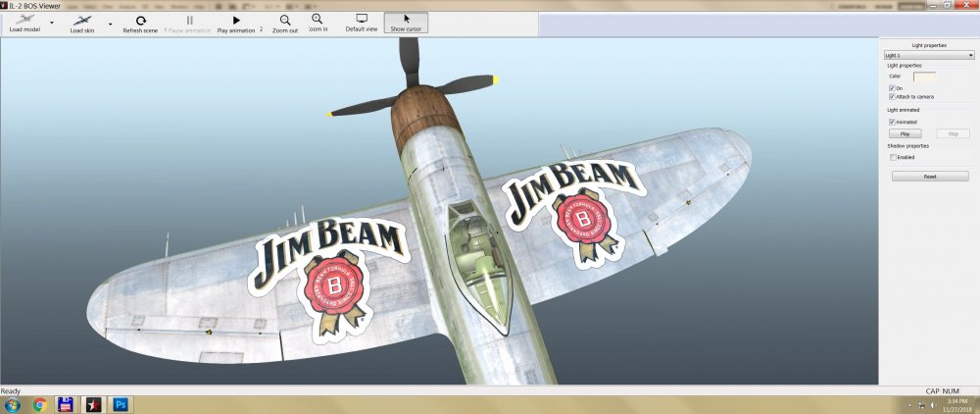Click the Load skin airplane icon
Viewport: 980px width, 414px height.
click(x=82, y=20)
